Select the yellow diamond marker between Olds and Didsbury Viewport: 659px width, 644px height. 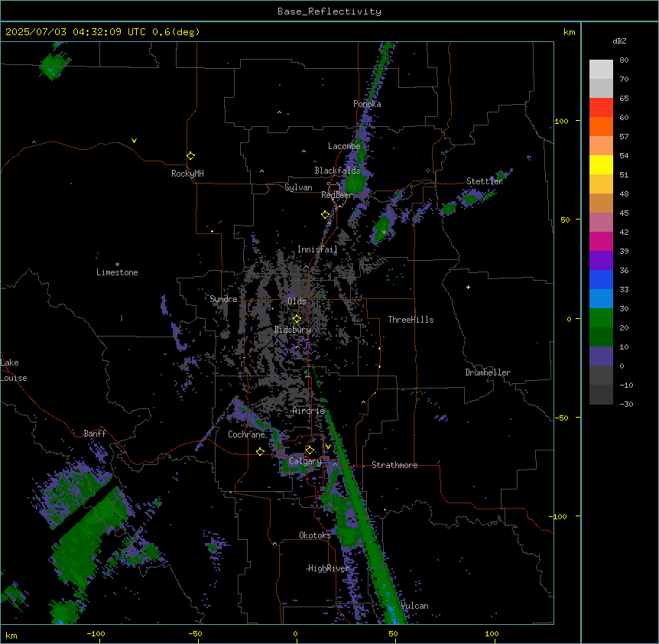pos(297,319)
